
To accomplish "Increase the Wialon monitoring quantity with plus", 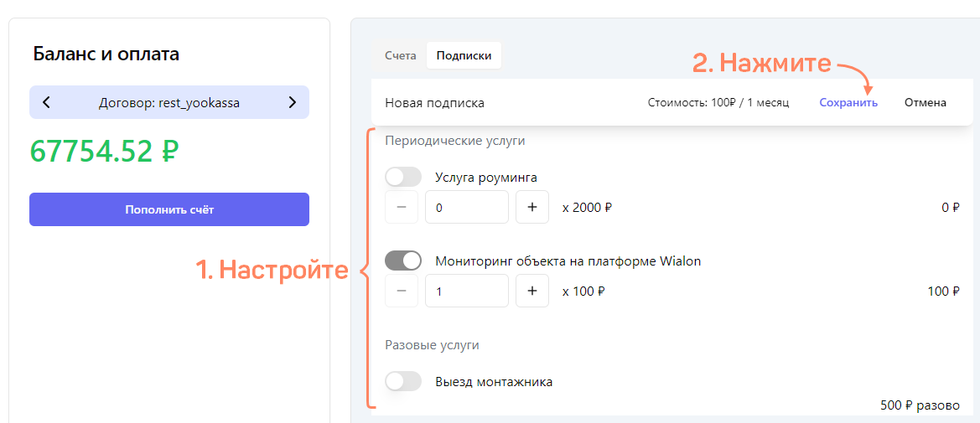I will (532, 291).
